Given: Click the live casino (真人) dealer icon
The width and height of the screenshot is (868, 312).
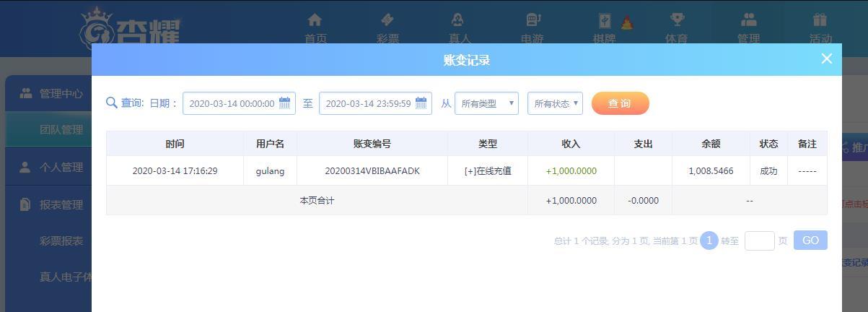Looking at the screenshot, I should coord(458,20).
